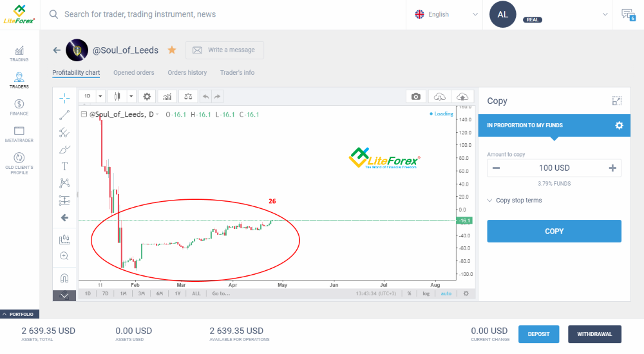This screenshot has height=354, width=644.
Task: Open the chat messages icon
Action: [x=628, y=15]
